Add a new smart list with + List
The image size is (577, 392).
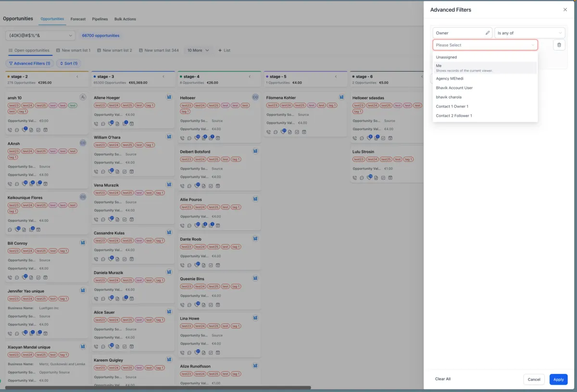click(224, 50)
